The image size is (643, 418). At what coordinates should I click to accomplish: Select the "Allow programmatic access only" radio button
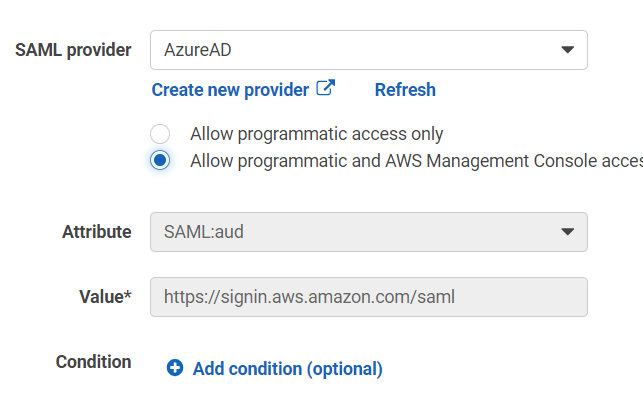coord(160,134)
